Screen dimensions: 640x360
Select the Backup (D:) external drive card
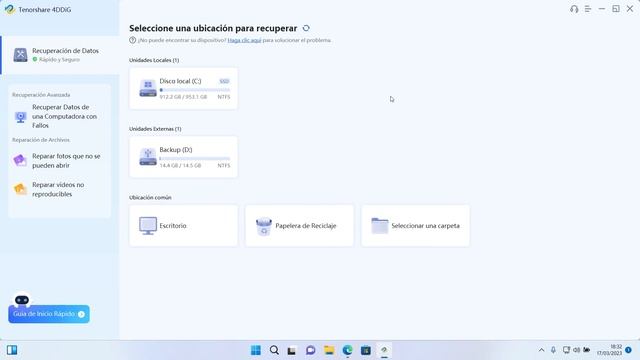click(183, 157)
